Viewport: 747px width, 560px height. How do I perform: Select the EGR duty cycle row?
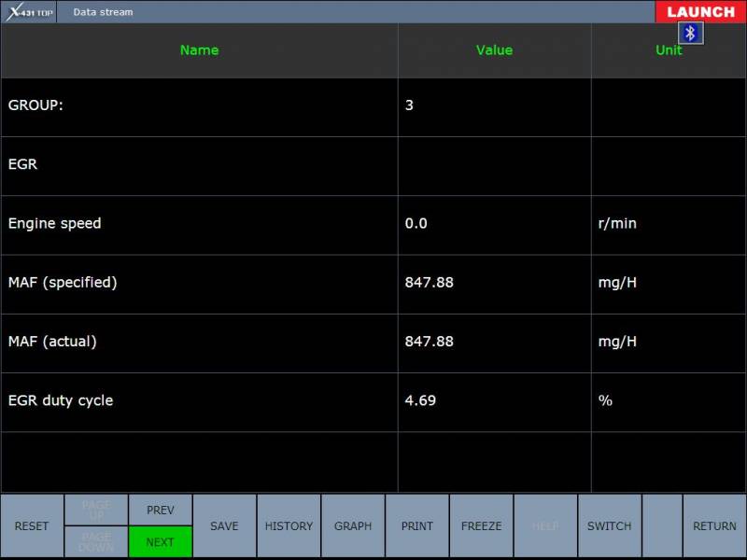[199, 401]
